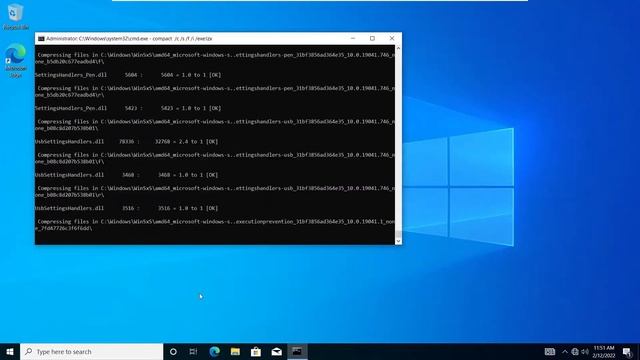Open Microsoft Store from the taskbar
640x360 pixels.
[x=256, y=351]
